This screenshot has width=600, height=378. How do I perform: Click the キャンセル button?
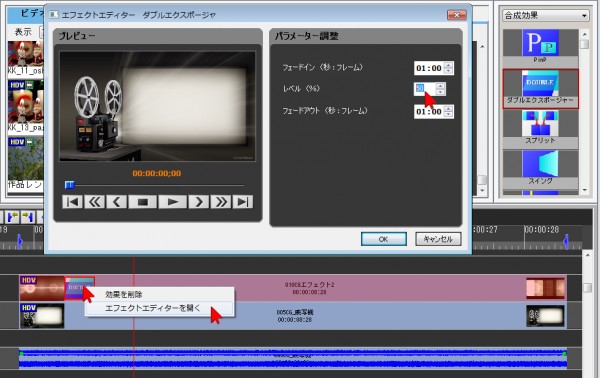click(438, 239)
